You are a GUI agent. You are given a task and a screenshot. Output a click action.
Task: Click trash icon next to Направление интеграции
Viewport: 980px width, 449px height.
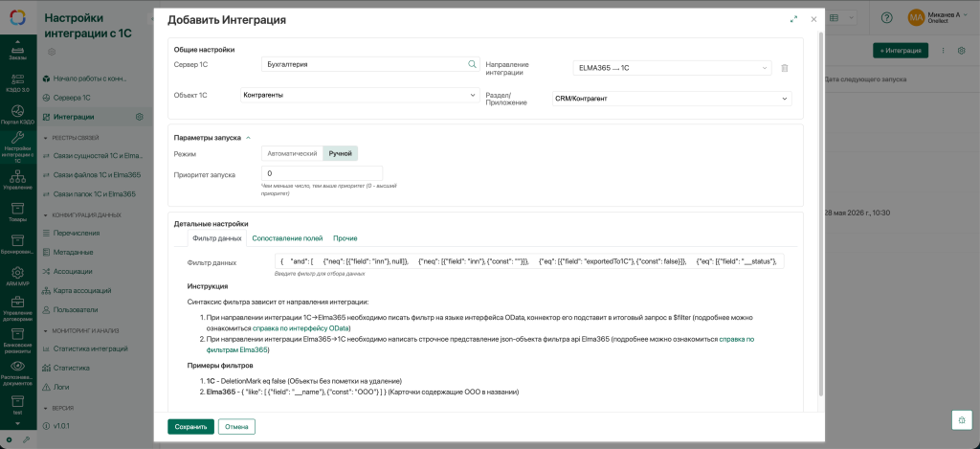tap(785, 68)
